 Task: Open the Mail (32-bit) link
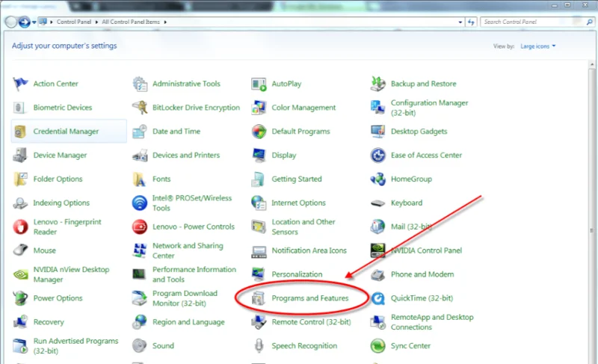411,226
